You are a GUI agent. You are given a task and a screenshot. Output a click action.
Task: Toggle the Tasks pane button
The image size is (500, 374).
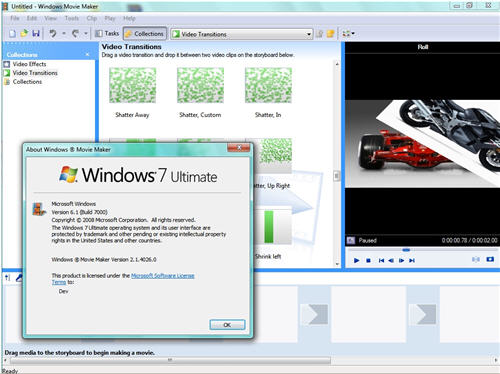(107, 33)
